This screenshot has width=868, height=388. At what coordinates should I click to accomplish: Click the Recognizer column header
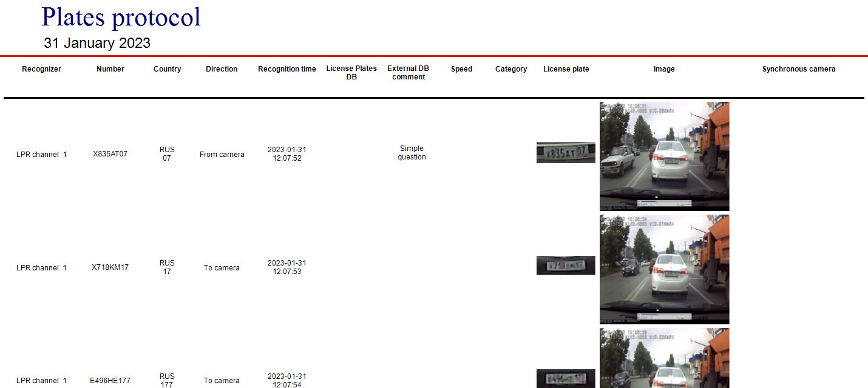coord(41,69)
